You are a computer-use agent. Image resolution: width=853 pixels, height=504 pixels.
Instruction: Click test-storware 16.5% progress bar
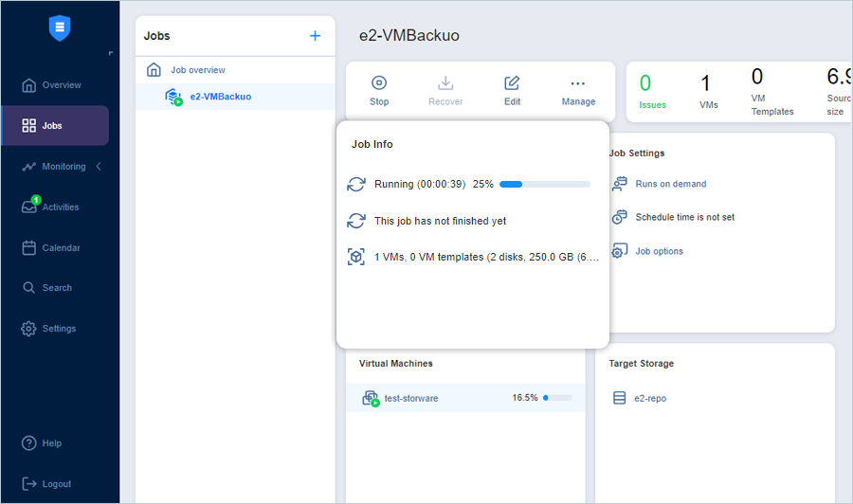557,398
